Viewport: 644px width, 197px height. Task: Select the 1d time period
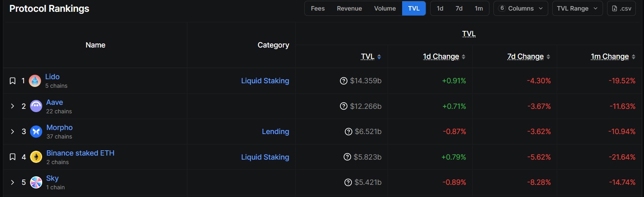click(440, 9)
